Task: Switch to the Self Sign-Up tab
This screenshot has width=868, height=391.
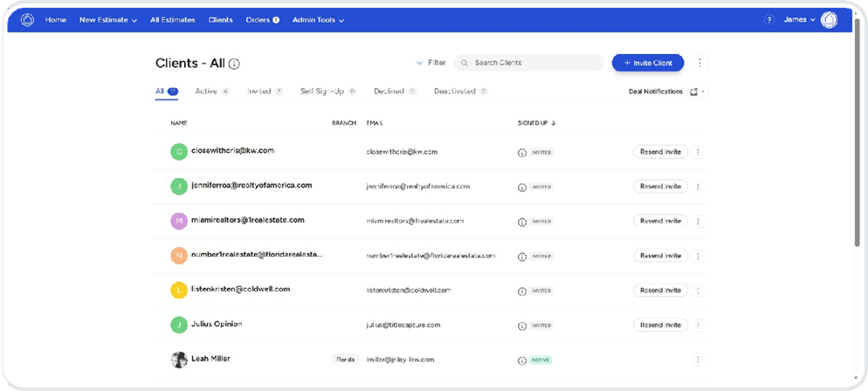Action: pyautogui.click(x=328, y=92)
